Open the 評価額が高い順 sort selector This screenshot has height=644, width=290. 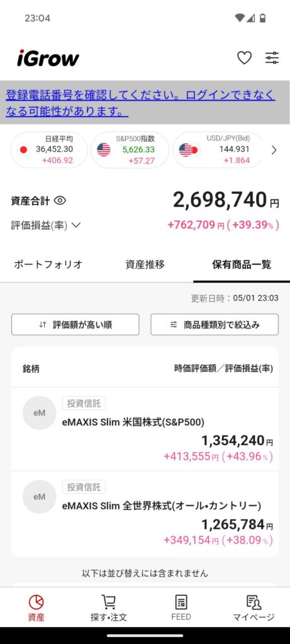[75, 325]
